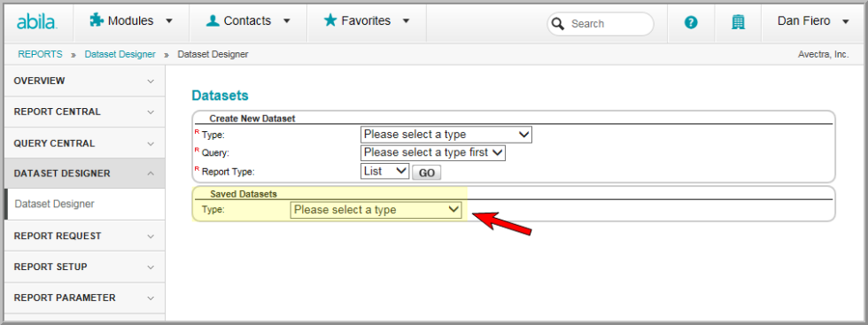The image size is (868, 325).
Task: Open the Query dropdown
Action: click(433, 152)
